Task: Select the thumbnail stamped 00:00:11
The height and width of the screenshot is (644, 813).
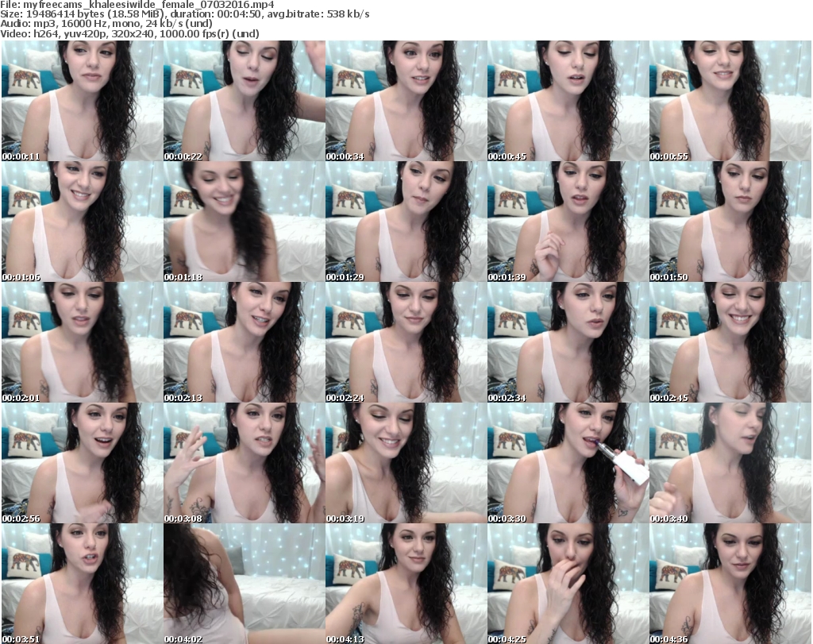Action: (82, 101)
